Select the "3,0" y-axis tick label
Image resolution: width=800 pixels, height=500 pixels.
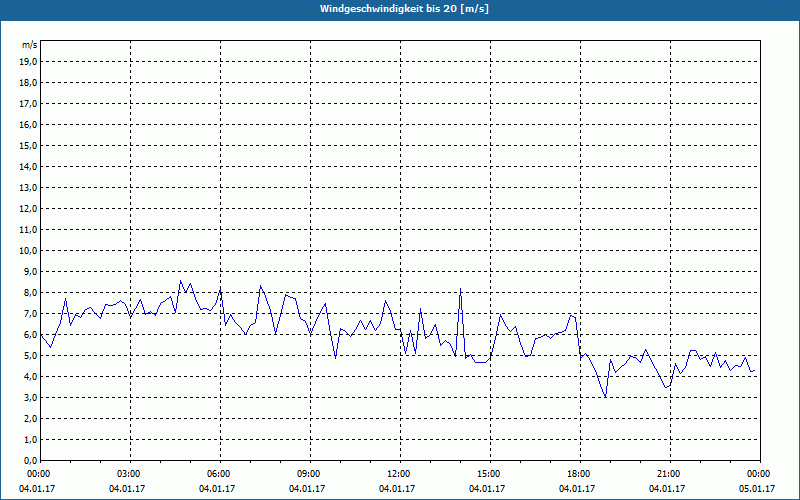click(30, 397)
